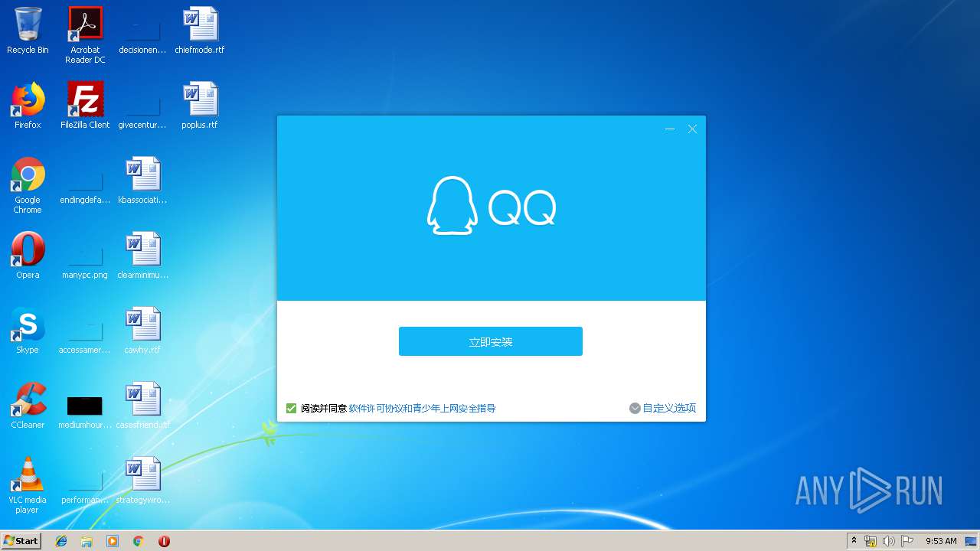Image resolution: width=980 pixels, height=551 pixels.
Task: Select the strategywro... document icon
Action: 142,481
